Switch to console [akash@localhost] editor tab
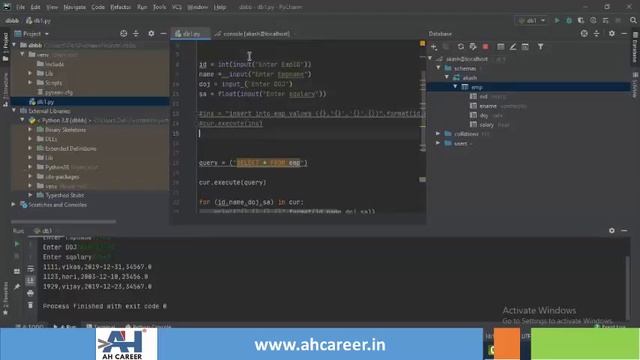 [x=252, y=34]
